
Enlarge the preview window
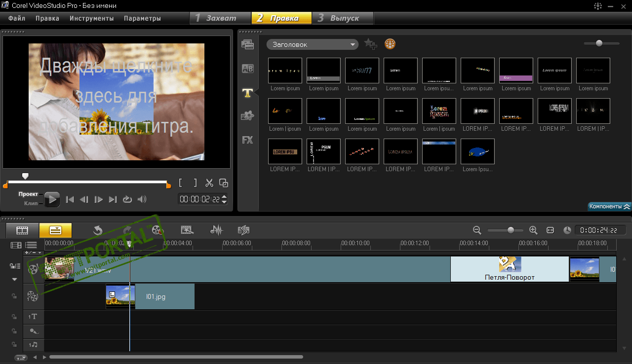(224, 183)
